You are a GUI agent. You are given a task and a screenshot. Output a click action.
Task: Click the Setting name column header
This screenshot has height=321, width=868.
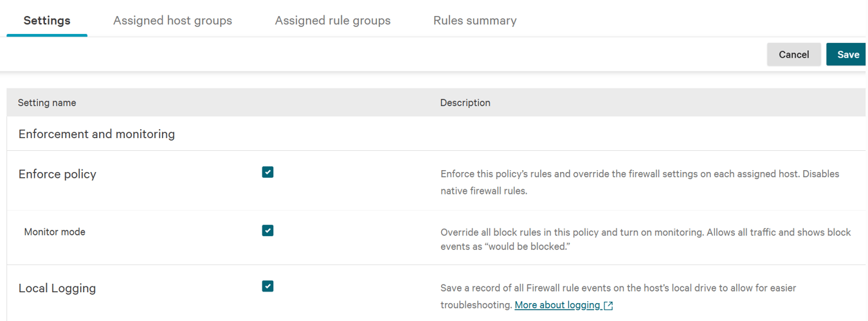tap(47, 103)
